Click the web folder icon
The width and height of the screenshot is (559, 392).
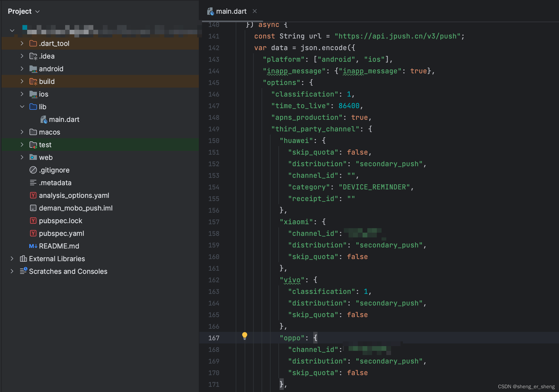[33, 157]
